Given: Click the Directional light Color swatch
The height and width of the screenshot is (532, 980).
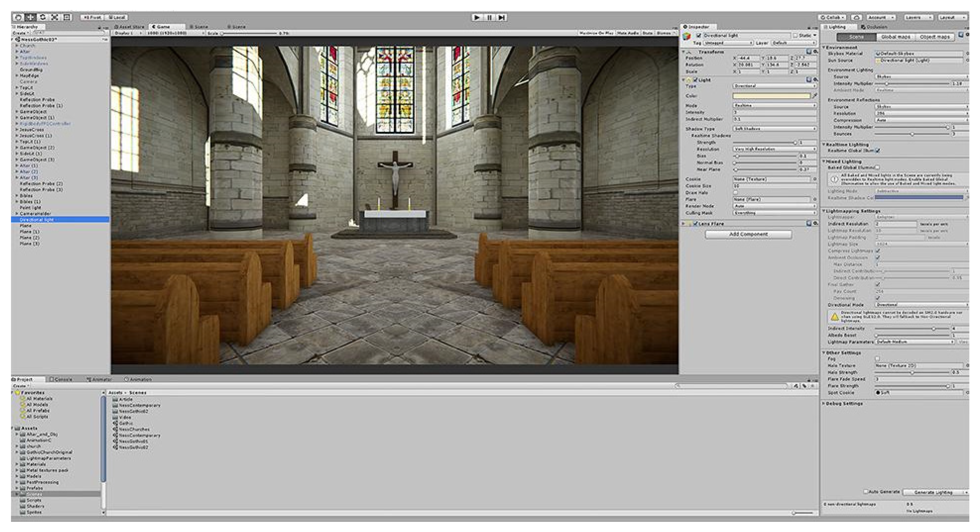Looking at the screenshot, I should pyautogui.click(x=772, y=96).
